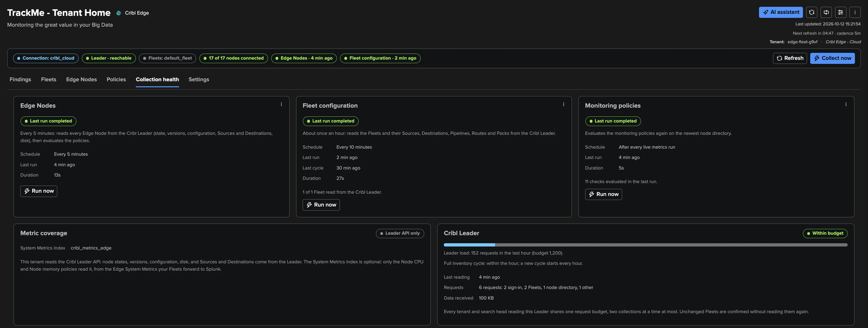Click the Last run completed badge in Edge Nodes
Viewport: 868px width, 328px height.
click(48, 121)
